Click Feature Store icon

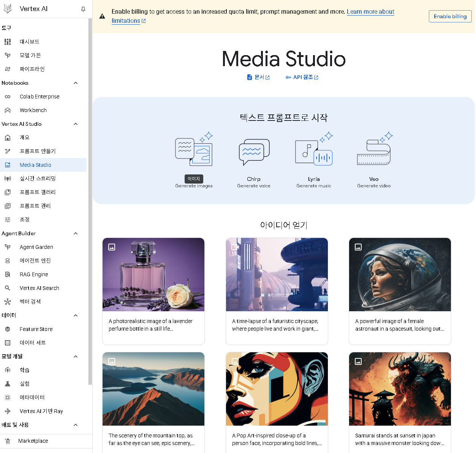8,329
